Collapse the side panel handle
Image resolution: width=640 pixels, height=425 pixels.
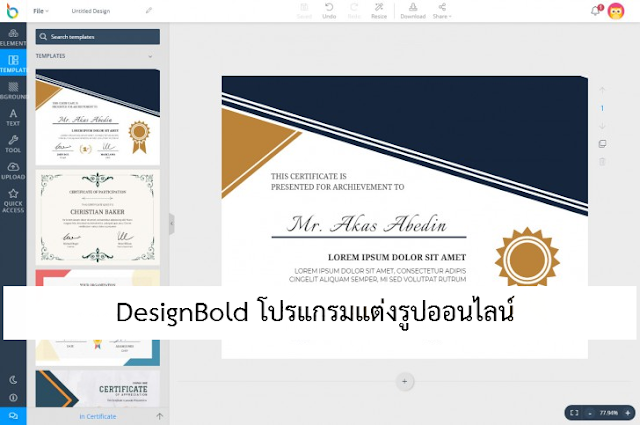[x=172, y=224]
